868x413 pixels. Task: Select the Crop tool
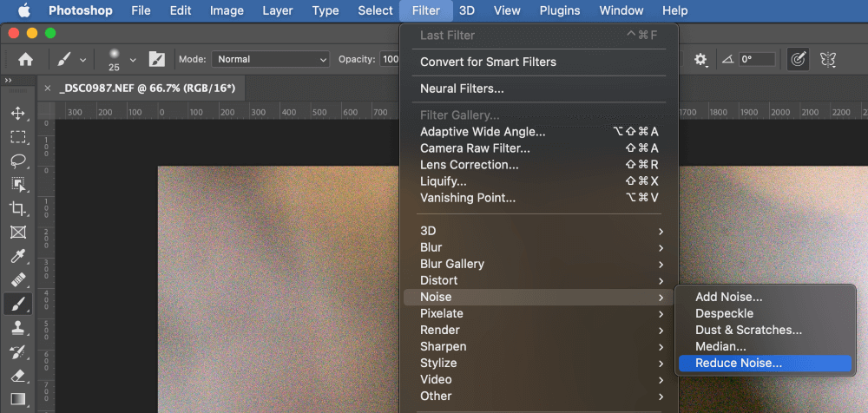click(x=17, y=208)
